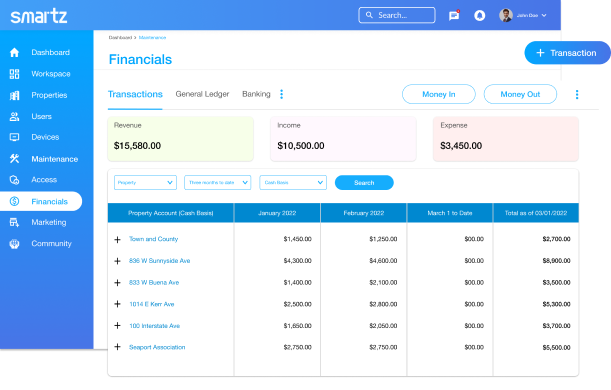Open the Property filter dropdown
The width and height of the screenshot is (611, 390).
click(145, 182)
